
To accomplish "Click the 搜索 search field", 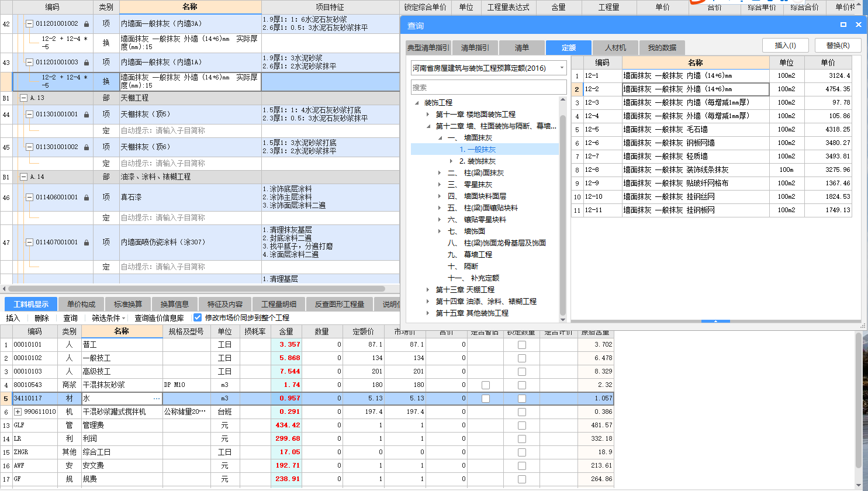I will 489,87.
